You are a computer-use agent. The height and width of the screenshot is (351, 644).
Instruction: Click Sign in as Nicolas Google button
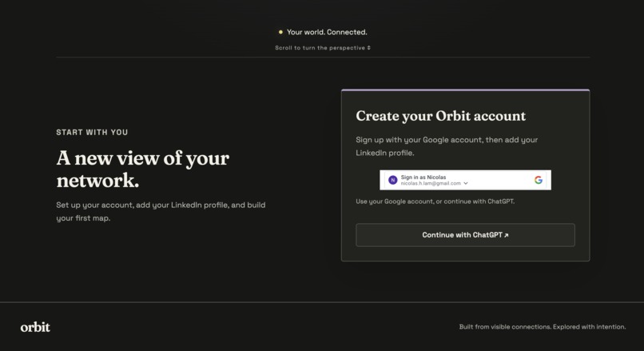pos(465,180)
